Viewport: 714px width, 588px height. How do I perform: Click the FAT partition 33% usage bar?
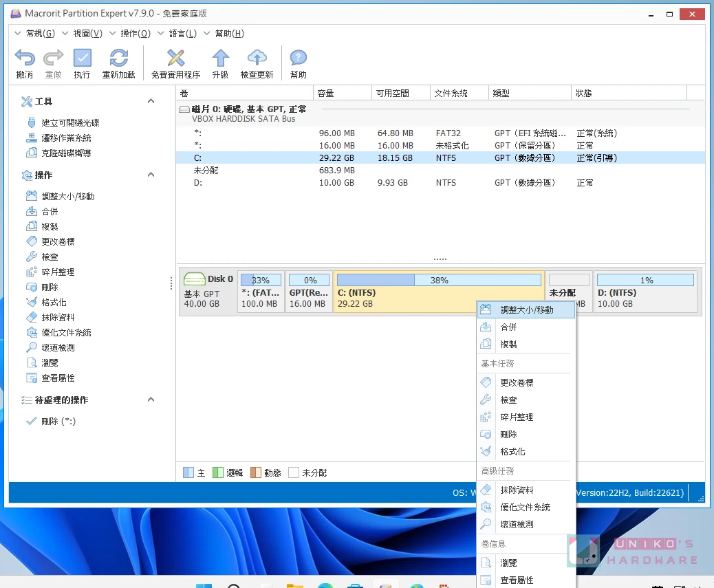coord(261,280)
